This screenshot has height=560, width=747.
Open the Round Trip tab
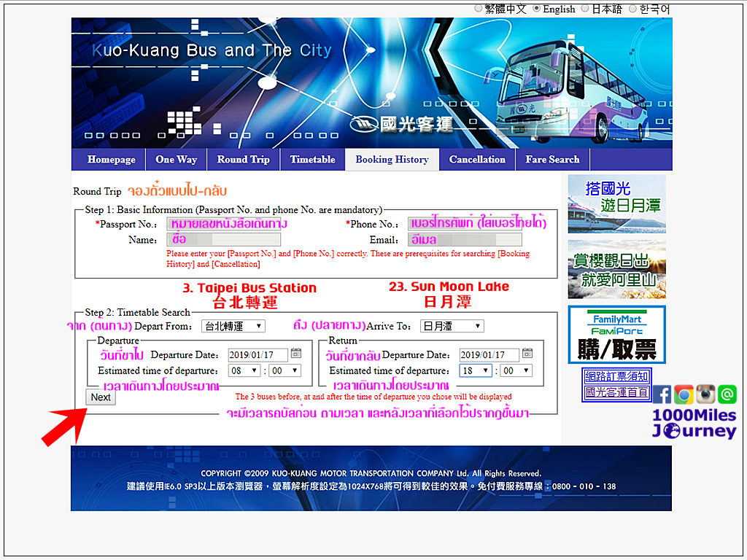[244, 160]
